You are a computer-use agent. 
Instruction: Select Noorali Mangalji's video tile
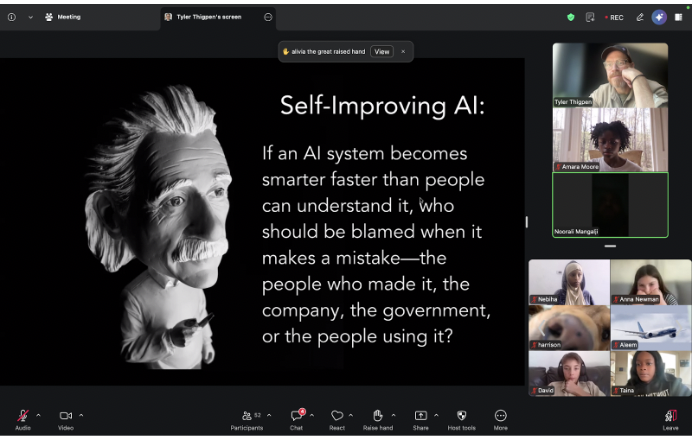(610, 205)
